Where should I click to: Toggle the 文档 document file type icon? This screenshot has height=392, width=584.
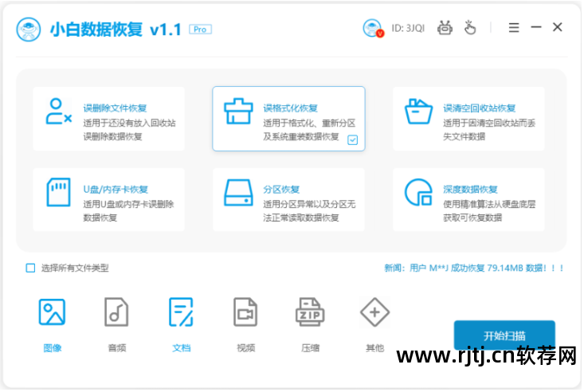coord(181,312)
